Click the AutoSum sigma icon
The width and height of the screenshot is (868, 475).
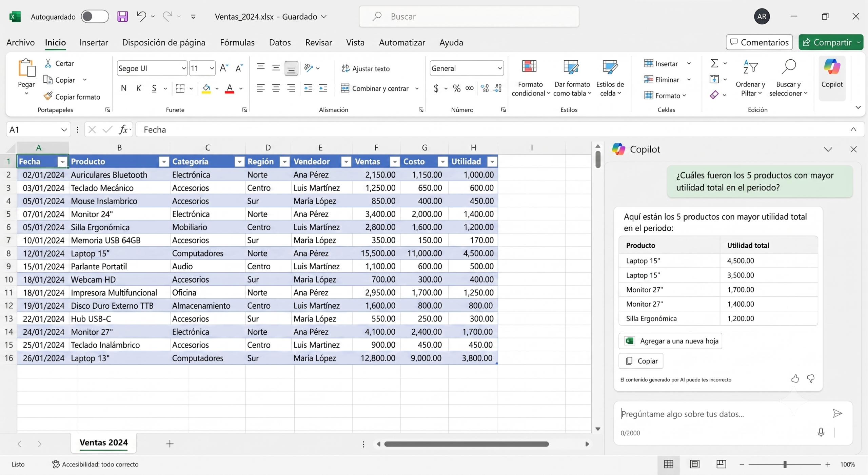(x=714, y=63)
